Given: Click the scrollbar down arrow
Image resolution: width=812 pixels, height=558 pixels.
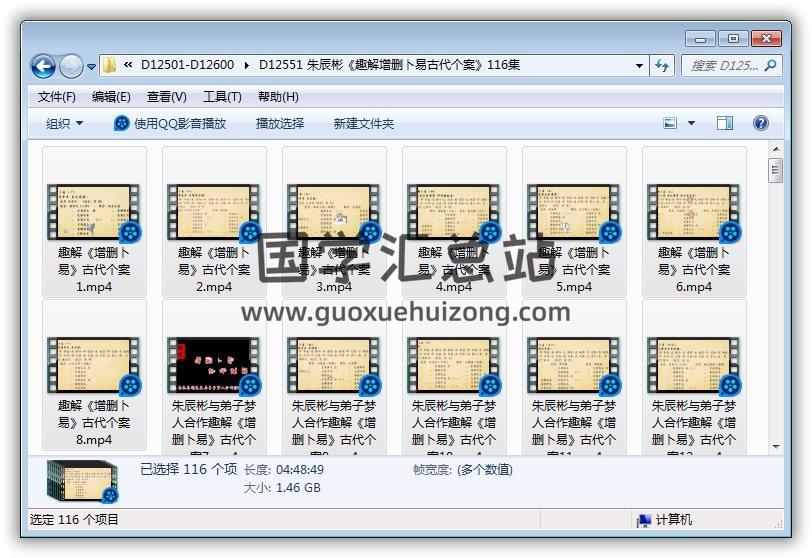Looking at the screenshot, I should (x=776, y=446).
